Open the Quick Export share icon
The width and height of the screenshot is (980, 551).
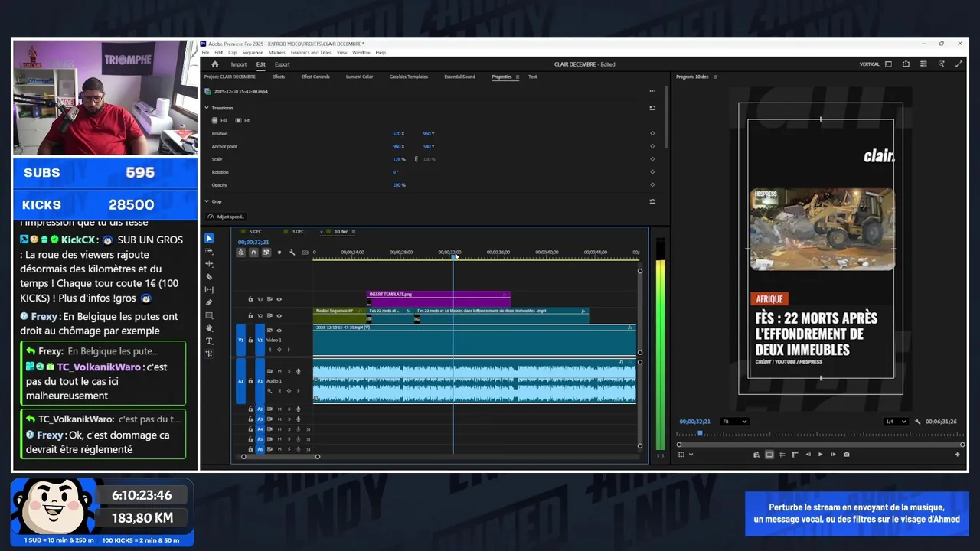[906, 64]
